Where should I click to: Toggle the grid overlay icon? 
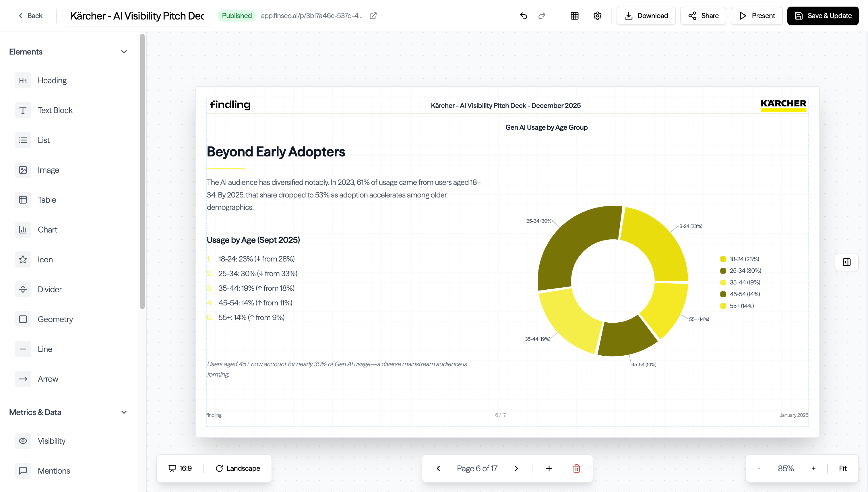click(x=574, y=16)
